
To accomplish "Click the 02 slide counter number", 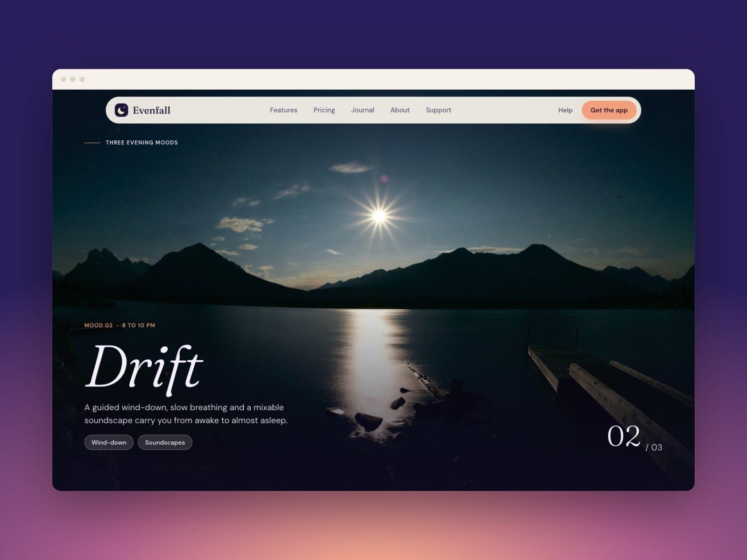I will click(623, 437).
